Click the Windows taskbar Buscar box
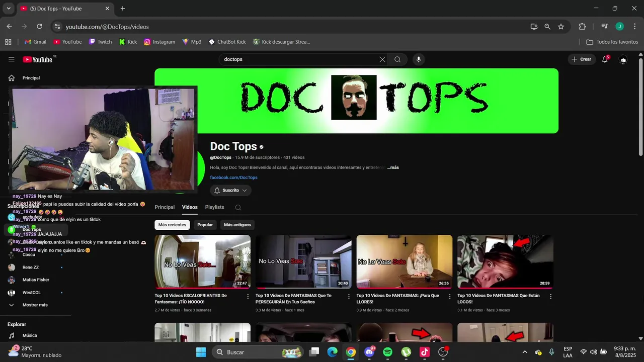 (259, 352)
